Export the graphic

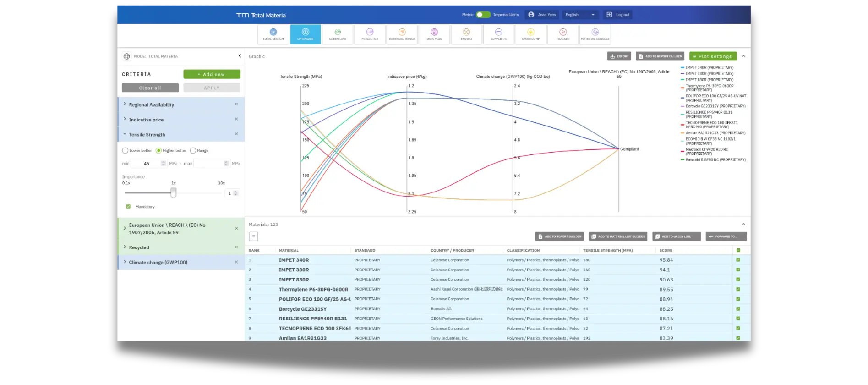(x=619, y=56)
